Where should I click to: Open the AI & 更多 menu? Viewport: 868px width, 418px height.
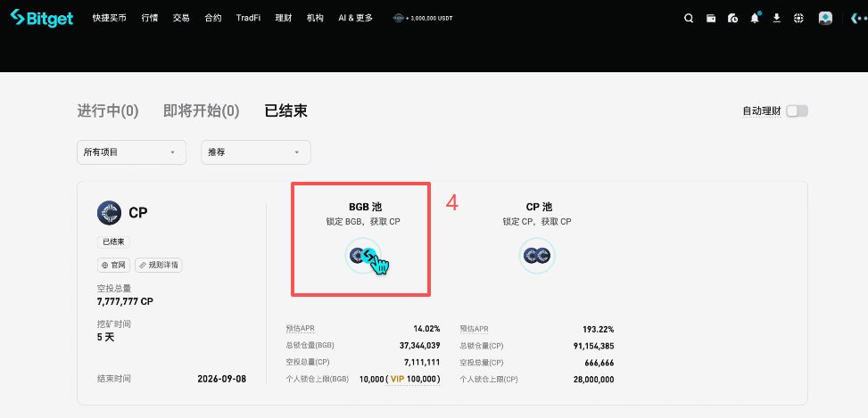(355, 18)
